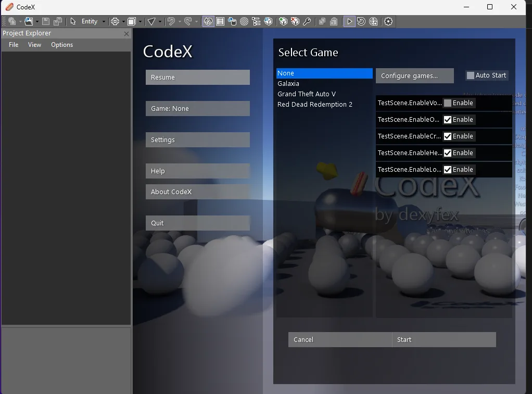
Task: Open the list panel toolbar icon
Action: (220, 21)
